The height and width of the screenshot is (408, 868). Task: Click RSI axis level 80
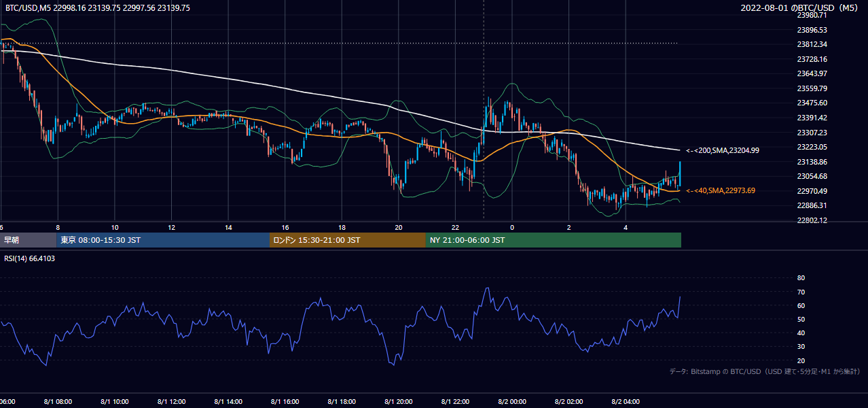(x=801, y=278)
